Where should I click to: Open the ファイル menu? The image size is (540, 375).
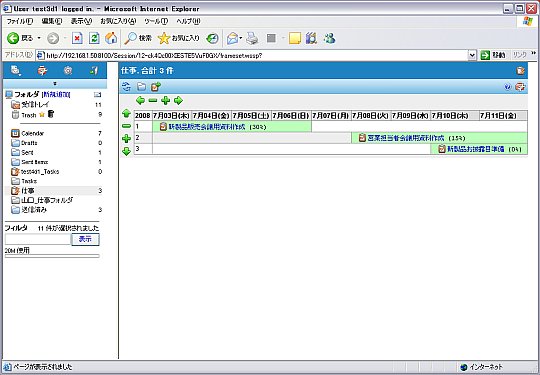pyautogui.click(x=20, y=21)
